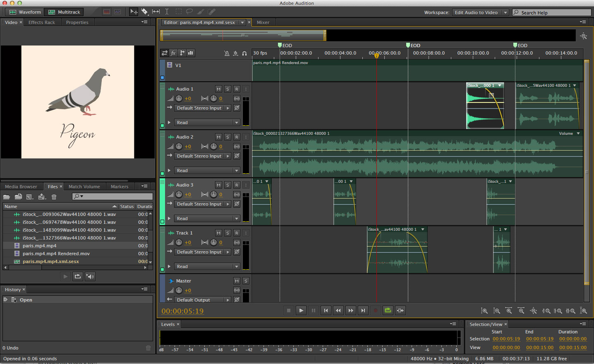Screen dimensions: 594x364
Task: Open the Editor session file dropdown arrow
Action: pos(242,22)
